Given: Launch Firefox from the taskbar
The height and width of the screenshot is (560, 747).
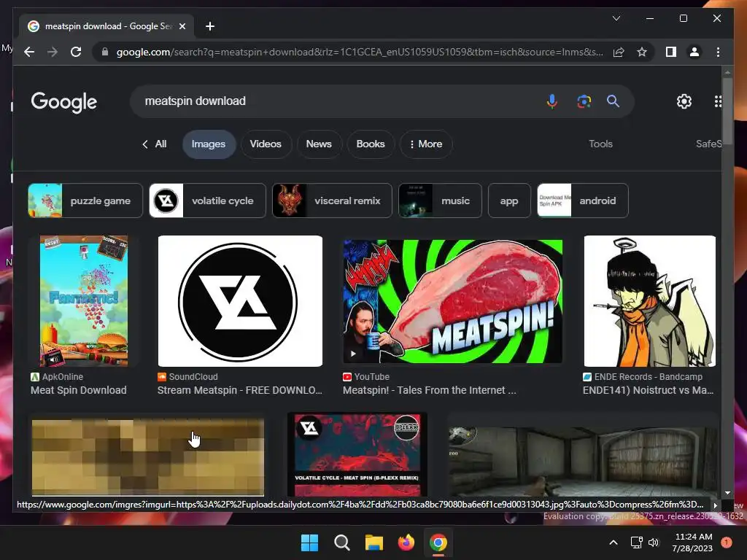Looking at the screenshot, I should 406,542.
